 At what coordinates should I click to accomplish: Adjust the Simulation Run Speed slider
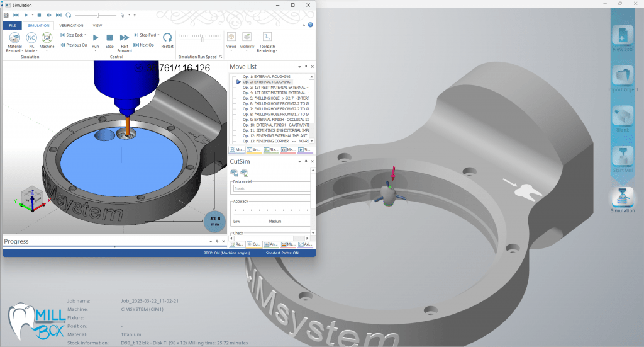(202, 40)
